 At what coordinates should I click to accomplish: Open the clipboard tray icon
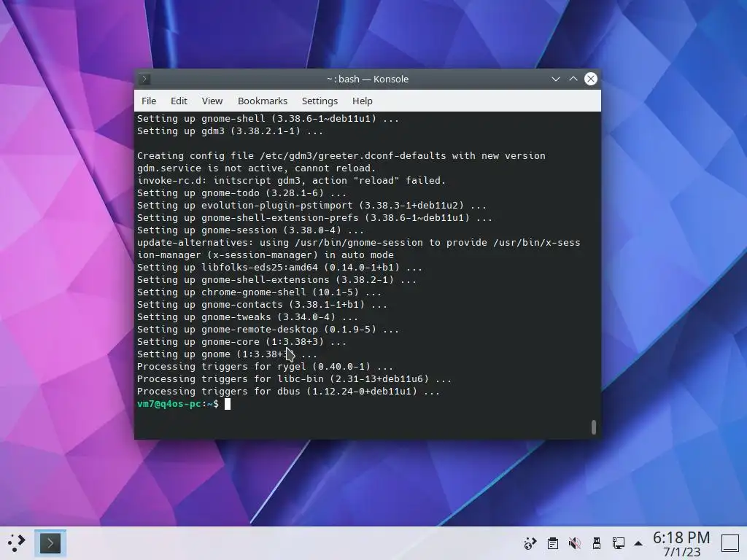[553, 543]
